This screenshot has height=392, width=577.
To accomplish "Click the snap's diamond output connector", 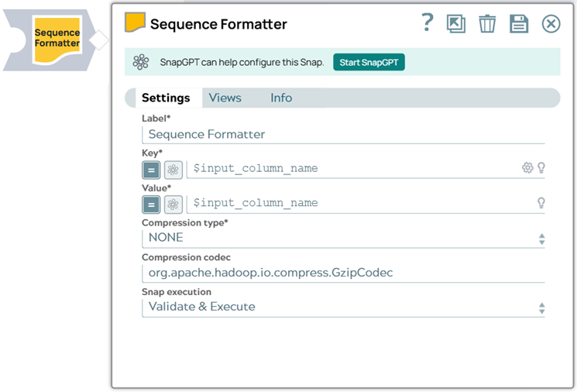I will [x=99, y=40].
